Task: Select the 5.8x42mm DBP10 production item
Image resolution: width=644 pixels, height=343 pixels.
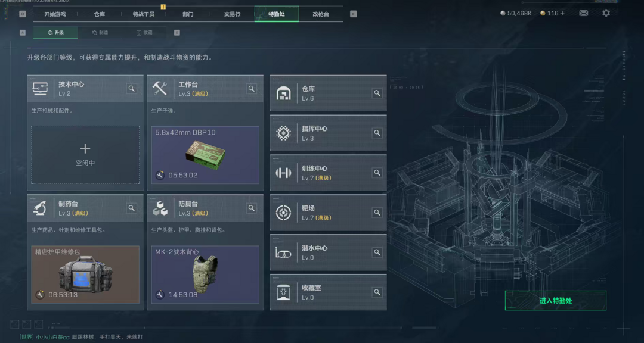Action: pos(205,155)
